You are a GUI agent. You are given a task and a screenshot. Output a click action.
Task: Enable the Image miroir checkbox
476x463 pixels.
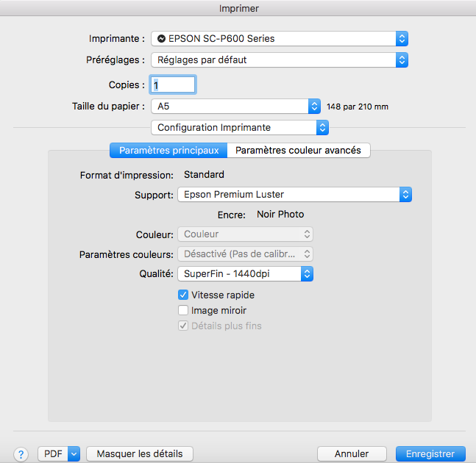click(183, 310)
